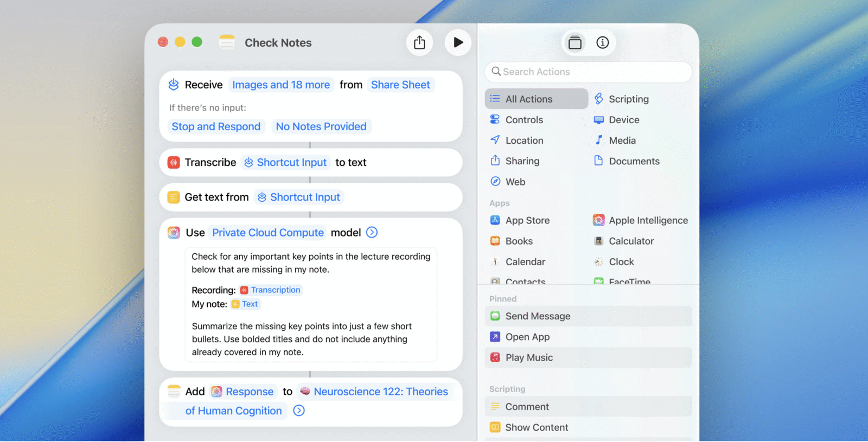Expand the Add to note options chevron
This screenshot has height=442, width=868.
coord(299,411)
